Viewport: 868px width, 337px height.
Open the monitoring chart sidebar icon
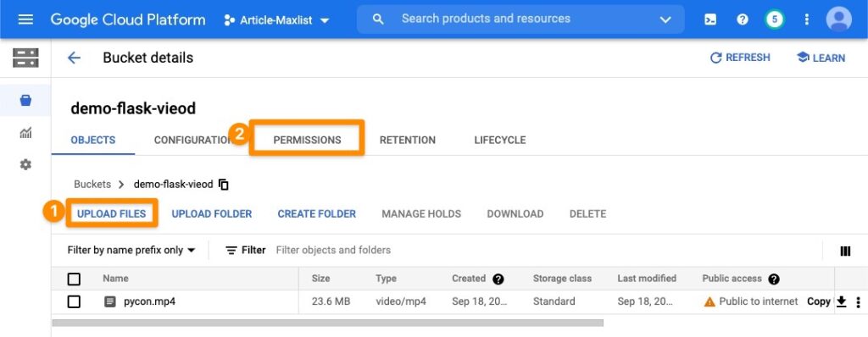coord(25,133)
